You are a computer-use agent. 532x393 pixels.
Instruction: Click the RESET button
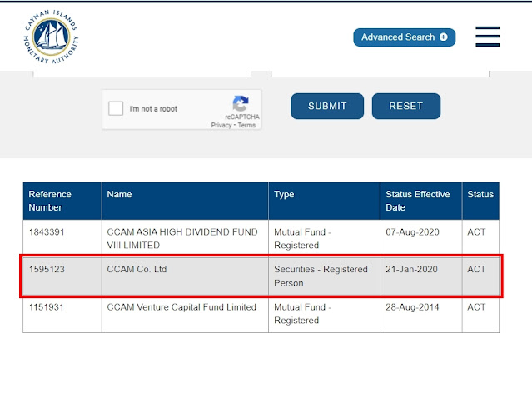pyautogui.click(x=405, y=107)
